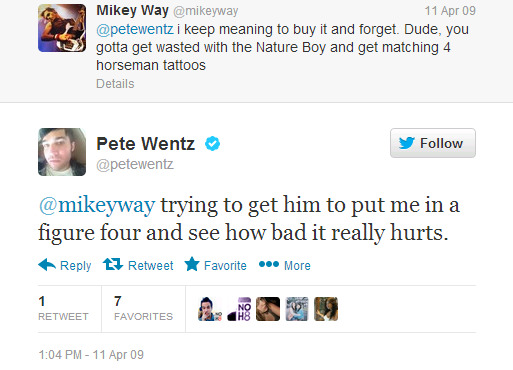This screenshot has width=513, height=370.
Task: Open the first favoriter avatar in the list
Action: pyautogui.click(x=210, y=309)
